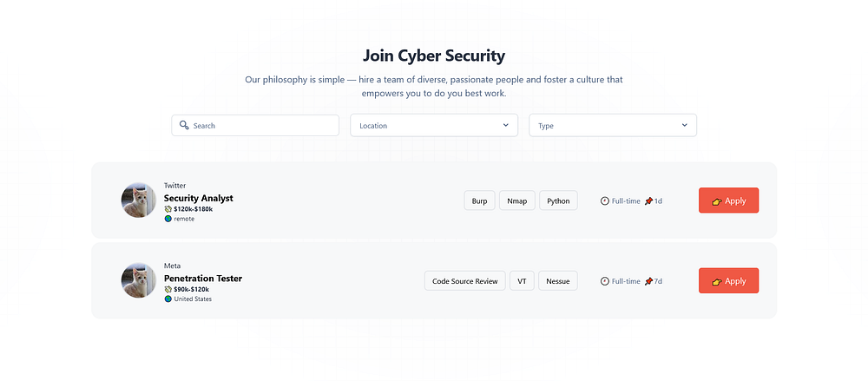
Task: Click the Type dropdown chevron arrow
Action: click(x=685, y=125)
